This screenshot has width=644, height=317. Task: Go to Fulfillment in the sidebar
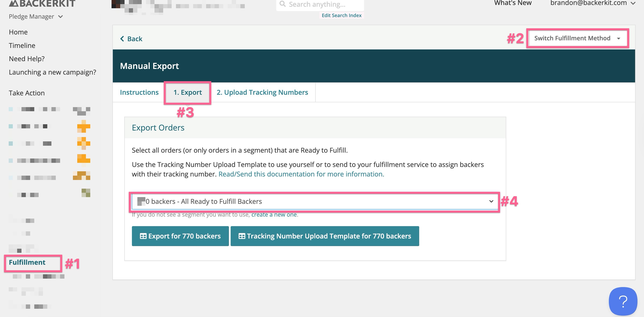(27, 262)
